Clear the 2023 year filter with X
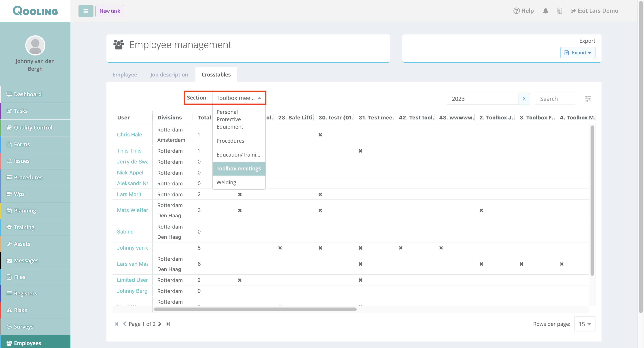The height and width of the screenshot is (348, 644). pyautogui.click(x=524, y=99)
